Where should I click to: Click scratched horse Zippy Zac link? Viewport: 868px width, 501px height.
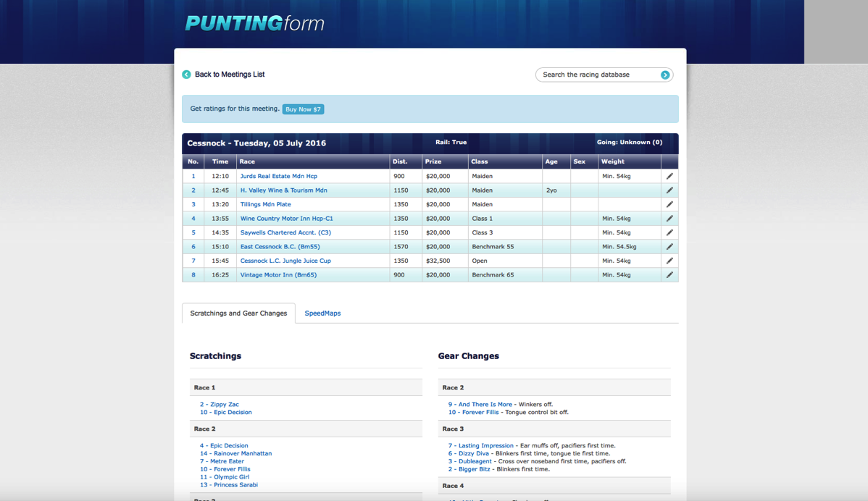point(224,405)
